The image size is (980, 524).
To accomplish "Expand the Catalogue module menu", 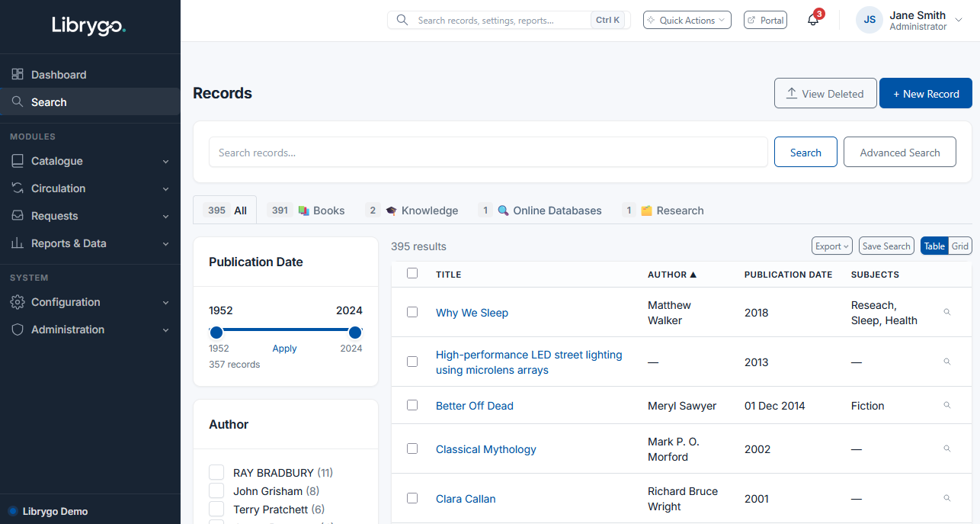I will point(165,162).
